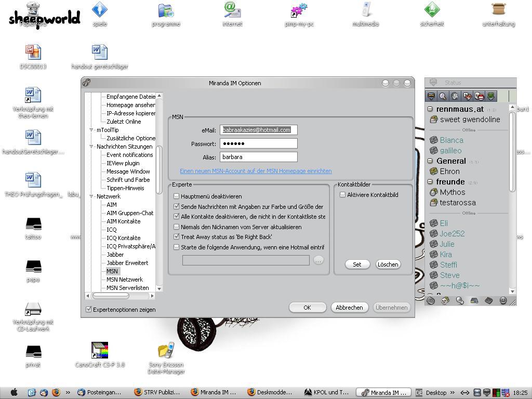Click into the Alias field containing 'barbara'
The height and width of the screenshot is (399, 532).
click(x=259, y=157)
